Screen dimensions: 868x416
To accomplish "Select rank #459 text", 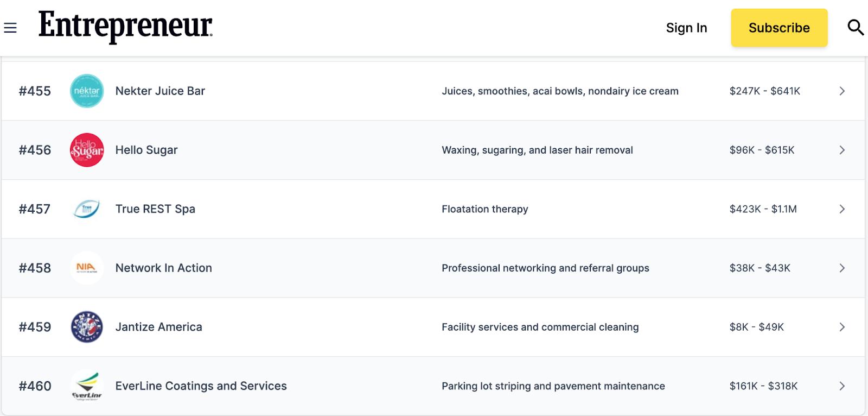I will click(35, 327).
